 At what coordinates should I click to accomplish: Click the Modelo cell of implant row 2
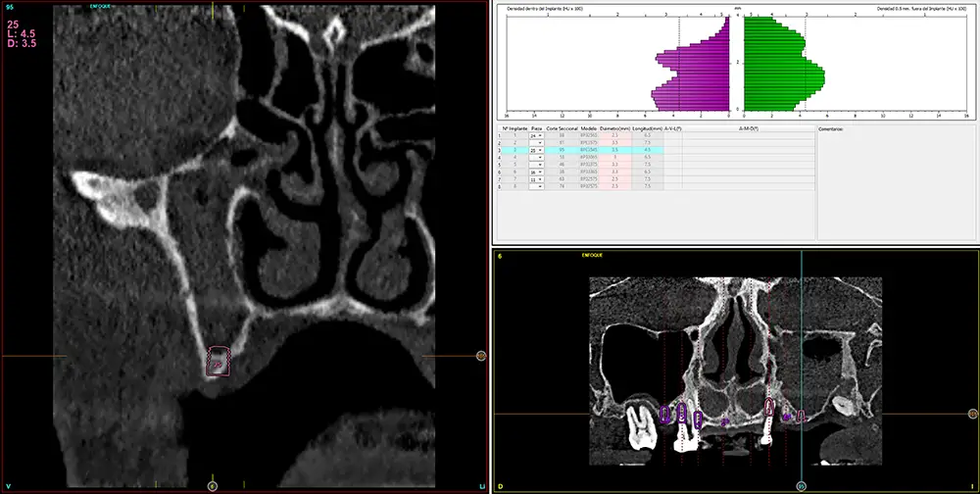[588, 143]
